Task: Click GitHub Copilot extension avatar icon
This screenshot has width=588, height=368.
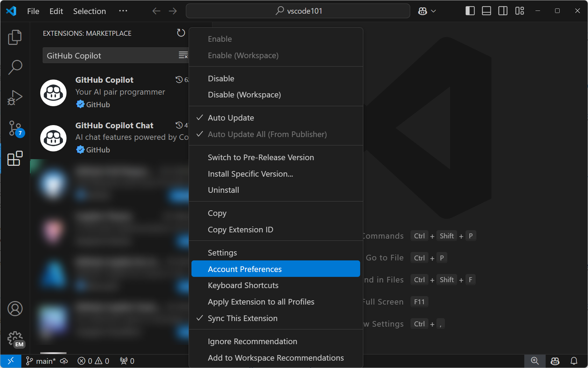Action: click(53, 93)
